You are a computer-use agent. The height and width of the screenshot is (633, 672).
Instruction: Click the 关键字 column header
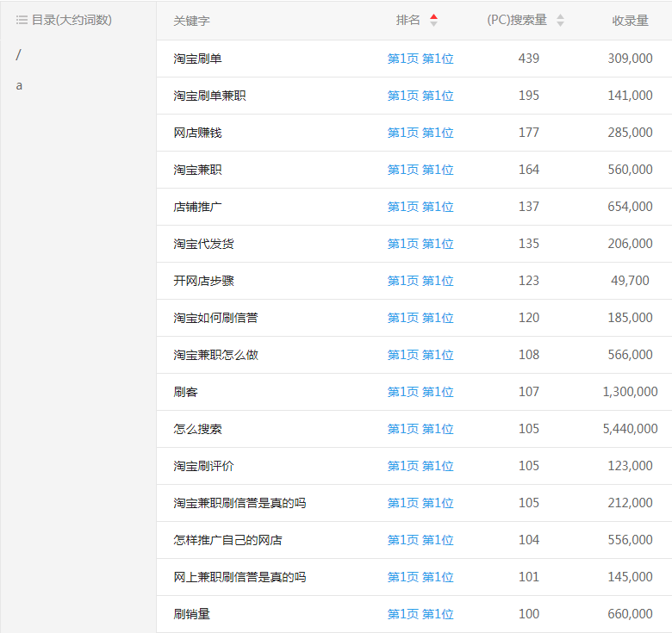[191, 20]
